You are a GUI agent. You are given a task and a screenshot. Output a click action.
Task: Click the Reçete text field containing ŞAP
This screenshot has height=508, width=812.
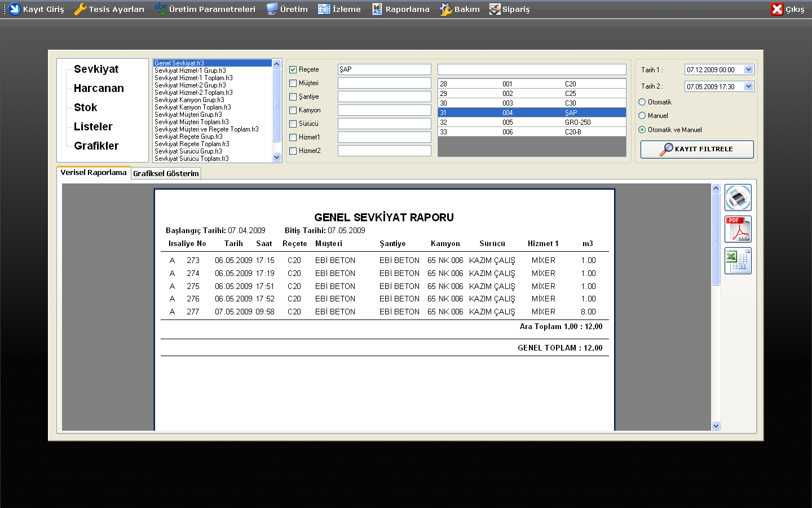(385, 69)
